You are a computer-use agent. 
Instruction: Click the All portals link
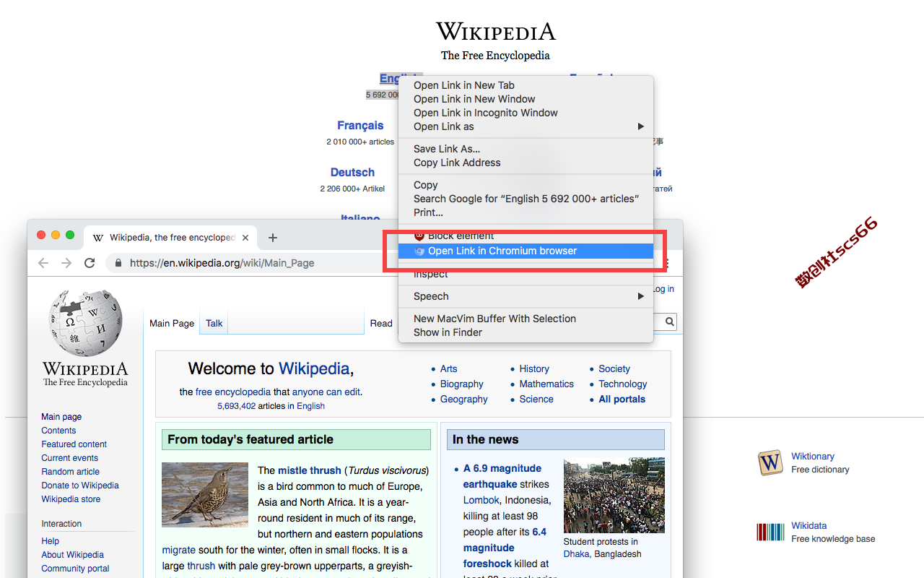point(622,400)
